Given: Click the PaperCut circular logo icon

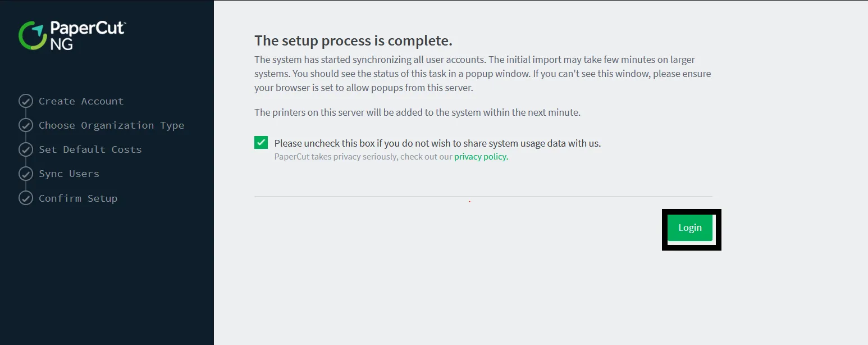Looking at the screenshot, I should pyautogui.click(x=31, y=35).
